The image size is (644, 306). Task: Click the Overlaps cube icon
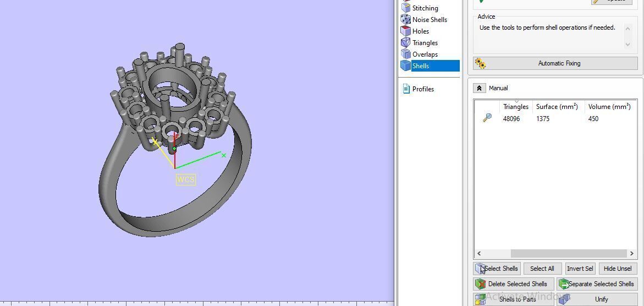(x=405, y=54)
